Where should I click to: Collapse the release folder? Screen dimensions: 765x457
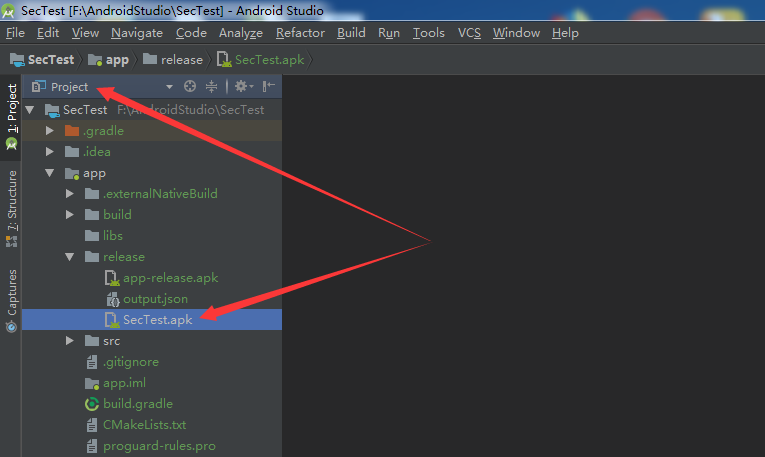[70, 257]
